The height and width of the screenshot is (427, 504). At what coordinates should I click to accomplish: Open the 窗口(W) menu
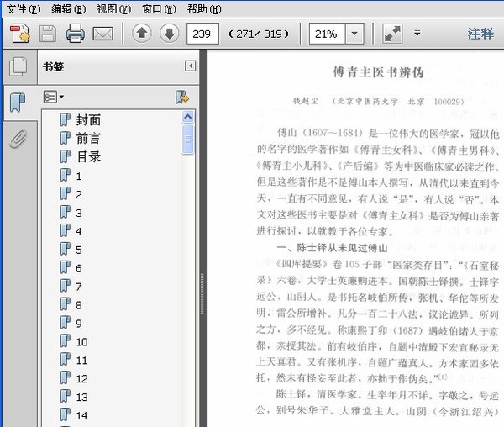point(159,8)
